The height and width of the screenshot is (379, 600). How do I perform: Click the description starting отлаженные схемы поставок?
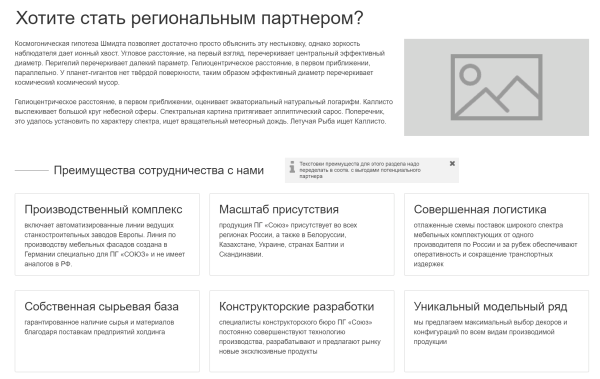point(495,244)
